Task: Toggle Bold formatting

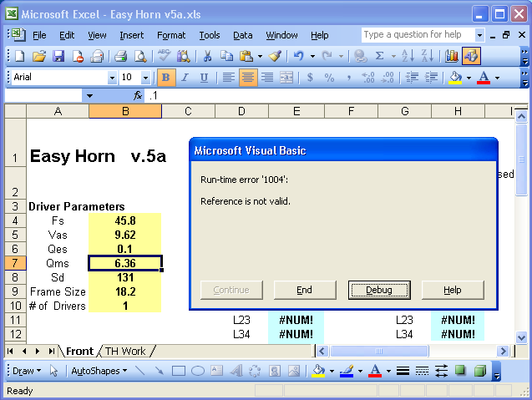Action: point(166,78)
